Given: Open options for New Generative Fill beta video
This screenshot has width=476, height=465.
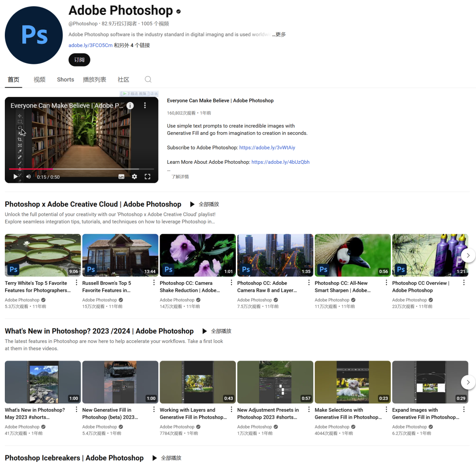Looking at the screenshot, I should click(x=154, y=410).
